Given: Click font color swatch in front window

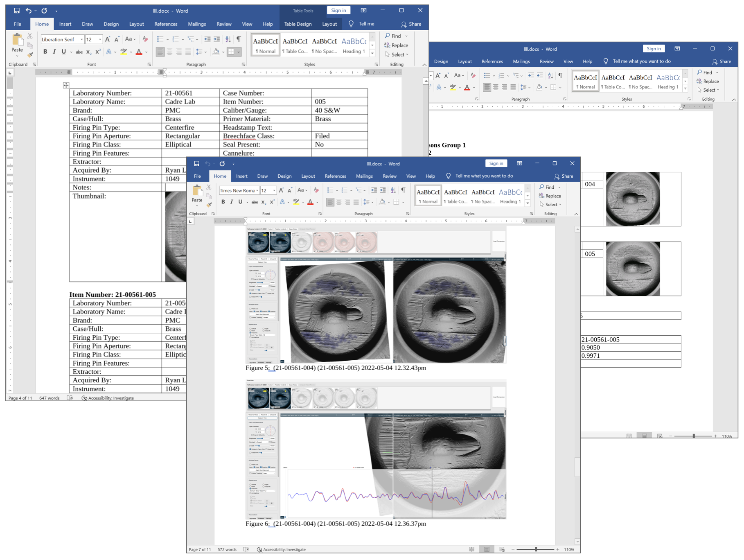Looking at the screenshot, I should (x=310, y=202).
